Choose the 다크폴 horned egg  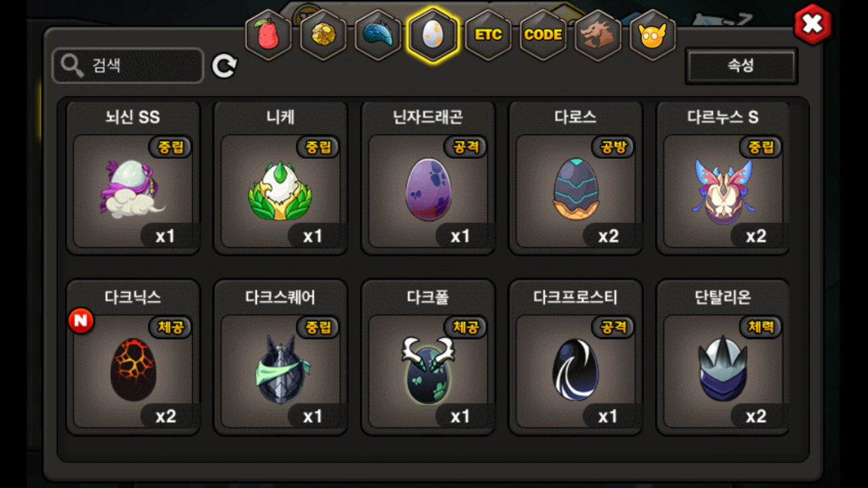click(x=428, y=358)
